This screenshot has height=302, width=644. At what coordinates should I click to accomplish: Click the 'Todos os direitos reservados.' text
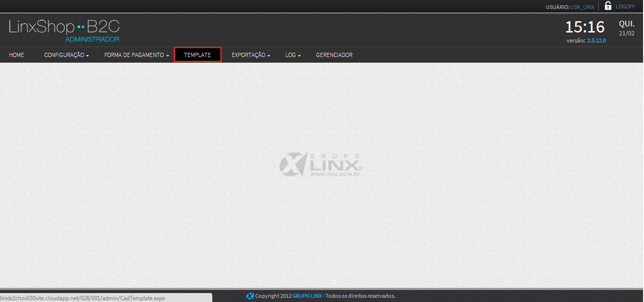[x=360, y=296]
